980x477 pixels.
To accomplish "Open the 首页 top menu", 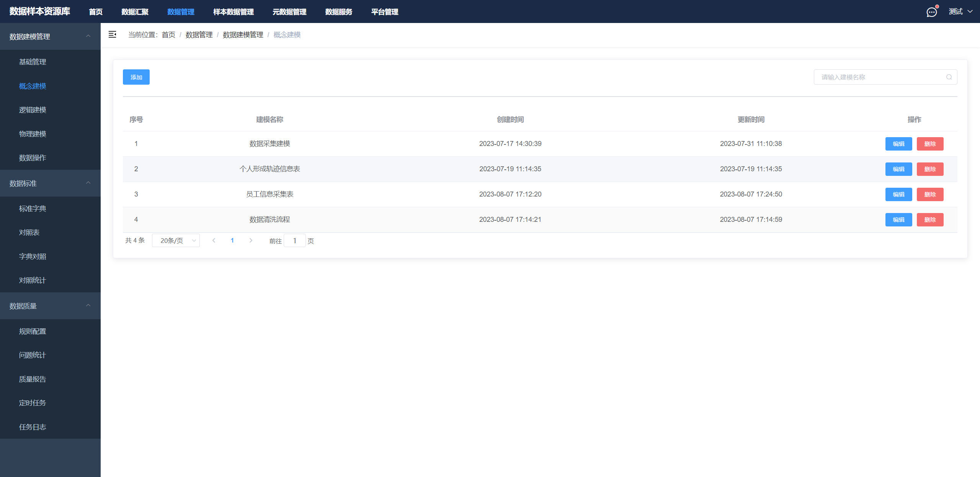I will click(x=96, y=12).
